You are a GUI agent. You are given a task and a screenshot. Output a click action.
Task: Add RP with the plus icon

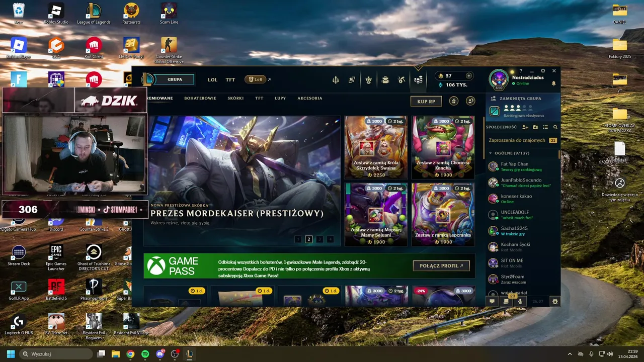469,76
